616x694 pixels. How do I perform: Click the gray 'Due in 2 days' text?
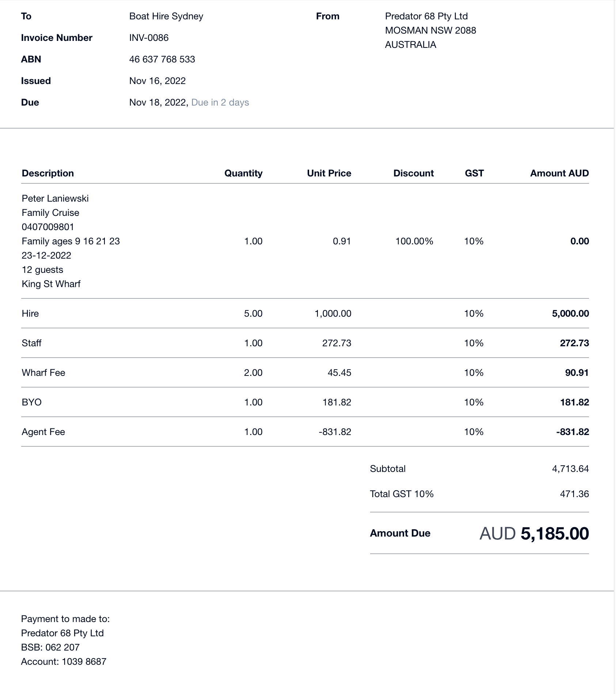pos(220,102)
